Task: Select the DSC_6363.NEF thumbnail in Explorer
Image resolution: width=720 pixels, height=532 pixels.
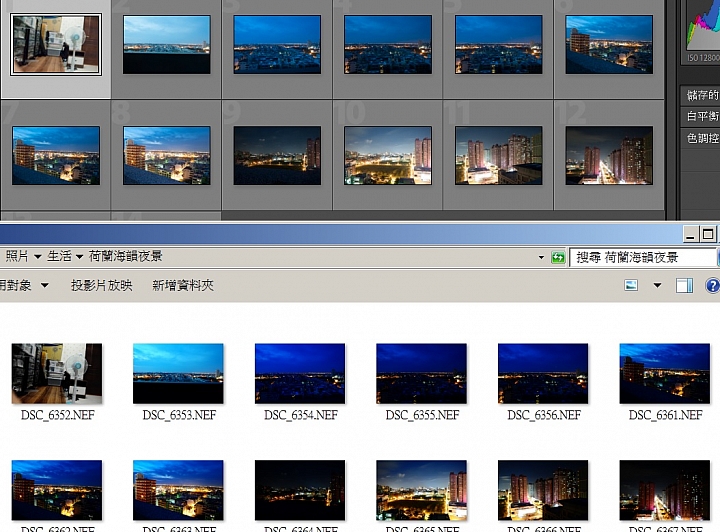Action: 178,490
